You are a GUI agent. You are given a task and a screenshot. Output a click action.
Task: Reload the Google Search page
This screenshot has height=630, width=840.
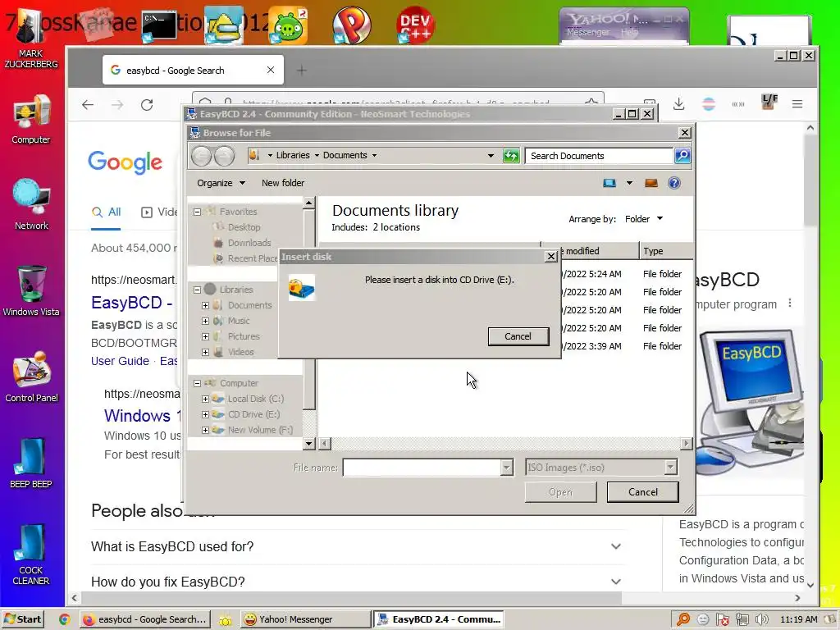tap(147, 104)
